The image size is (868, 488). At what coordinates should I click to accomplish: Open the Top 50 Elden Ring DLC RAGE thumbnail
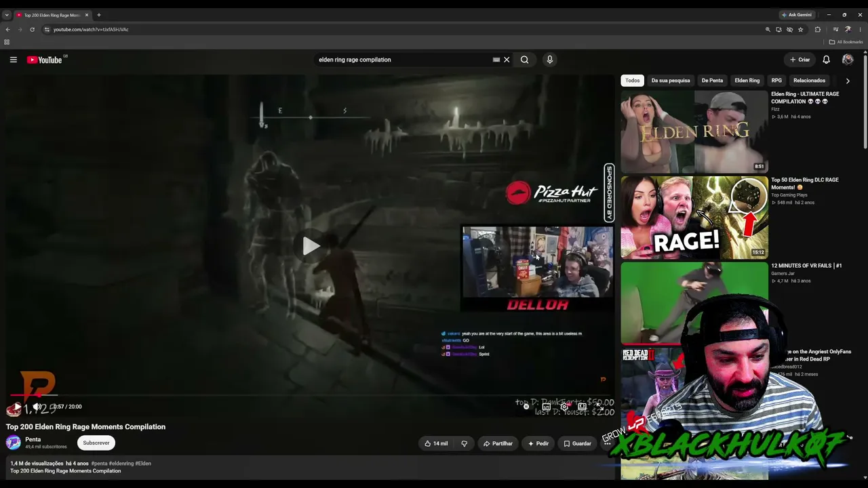694,218
